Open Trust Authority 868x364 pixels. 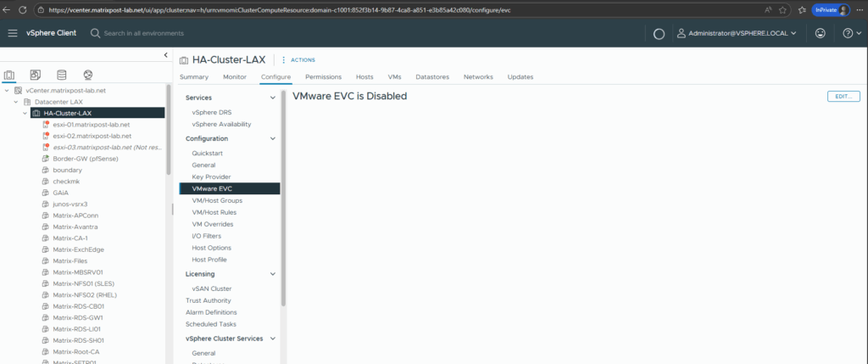pyautogui.click(x=209, y=300)
